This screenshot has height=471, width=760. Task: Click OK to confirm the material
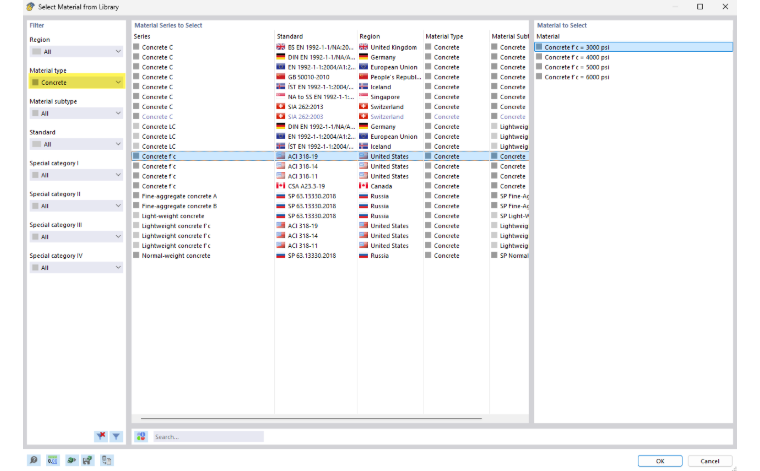pos(660,461)
